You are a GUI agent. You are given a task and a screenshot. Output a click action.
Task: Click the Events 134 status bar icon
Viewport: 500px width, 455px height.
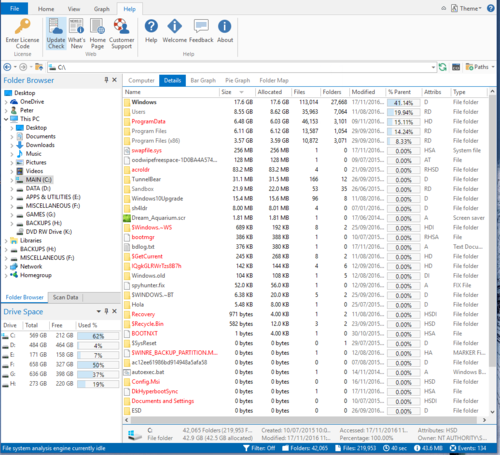(453, 448)
